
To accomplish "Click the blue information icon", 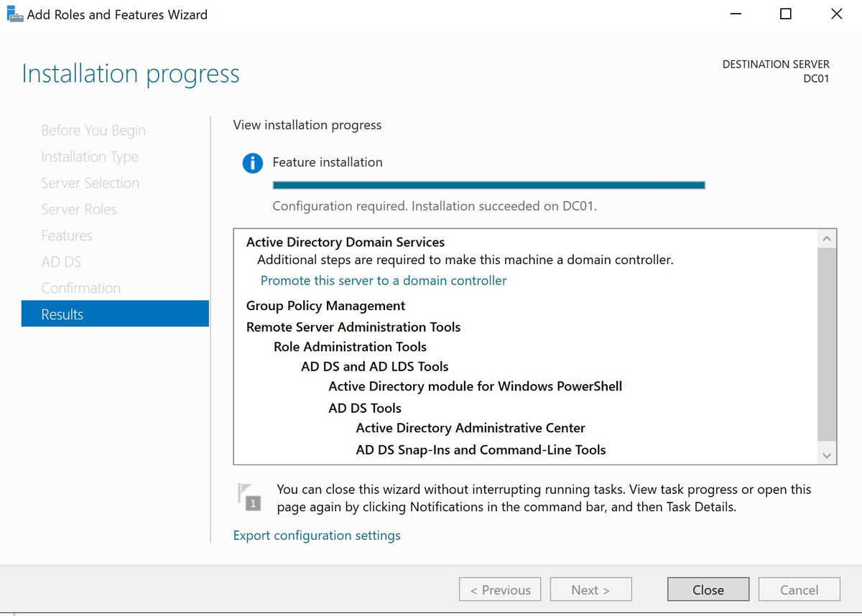I will (252, 163).
